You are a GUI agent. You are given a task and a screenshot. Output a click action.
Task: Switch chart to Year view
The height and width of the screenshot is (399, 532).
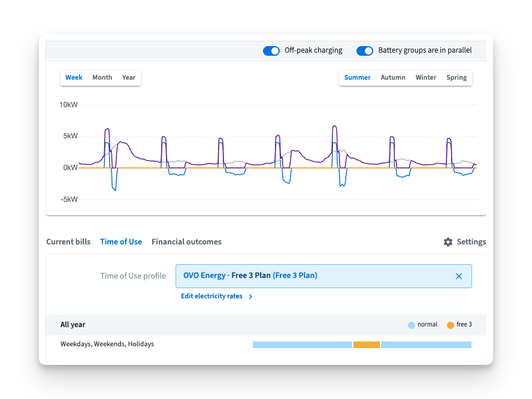pyautogui.click(x=129, y=78)
